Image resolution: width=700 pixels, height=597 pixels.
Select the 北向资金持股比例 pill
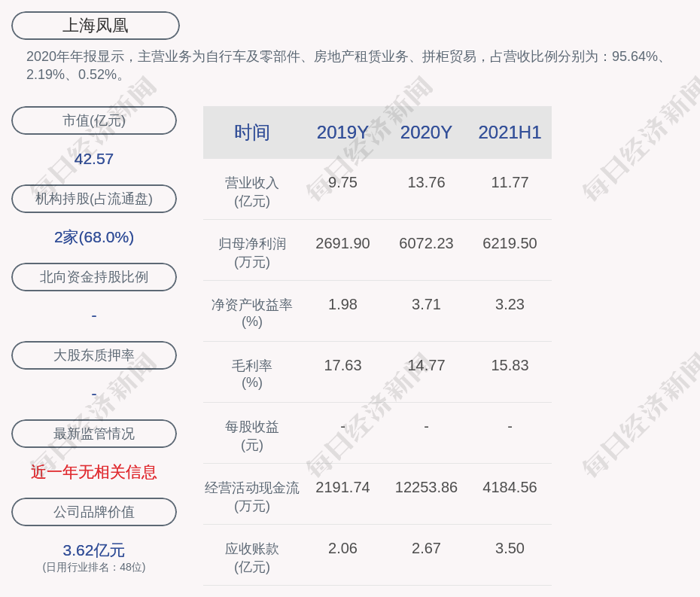click(94, 277)
